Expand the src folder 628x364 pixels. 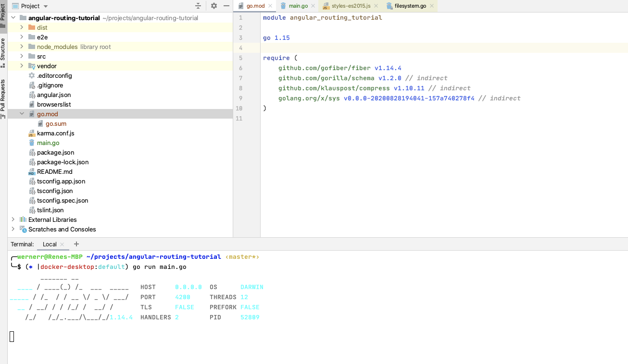[21, 56]
